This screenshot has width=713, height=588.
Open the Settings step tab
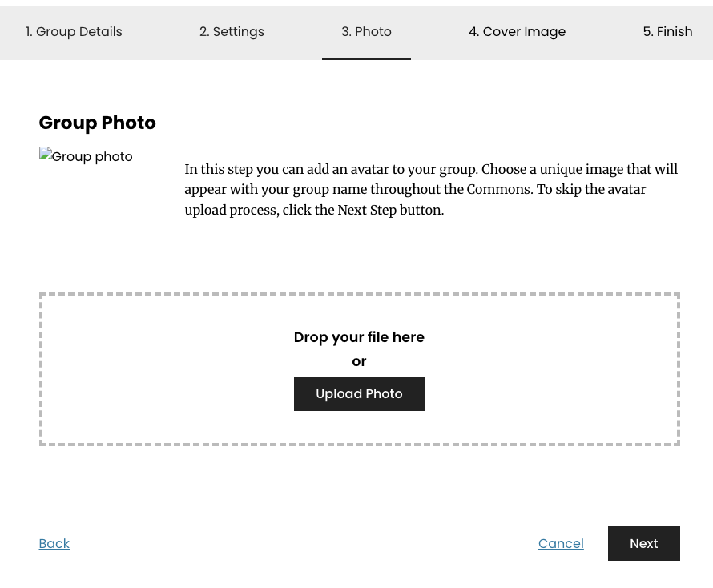pos(232,32)
